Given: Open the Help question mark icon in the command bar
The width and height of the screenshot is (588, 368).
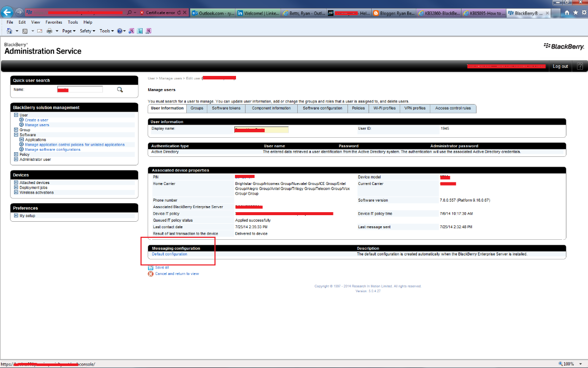Looking at the screenshot, I should click(x=120, y=31).
